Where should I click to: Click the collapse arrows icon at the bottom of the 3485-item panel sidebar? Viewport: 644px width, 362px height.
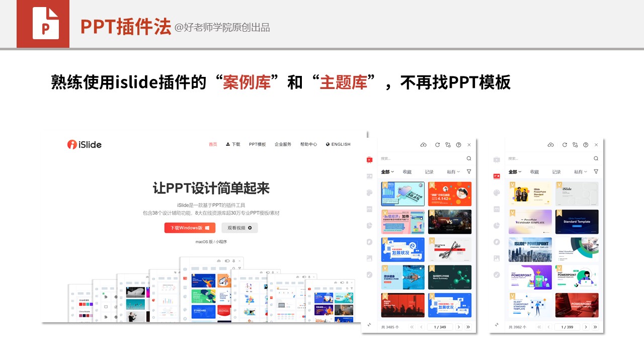coord(369,325)
